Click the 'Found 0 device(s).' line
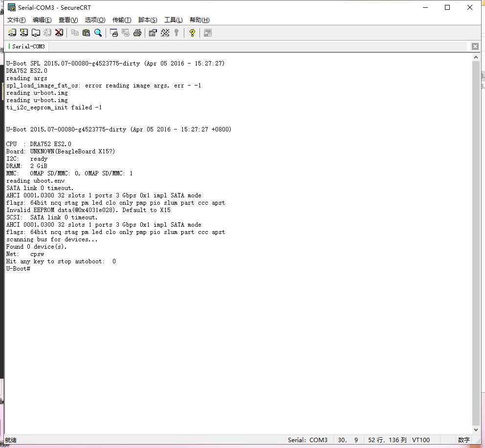 (37, 247)
